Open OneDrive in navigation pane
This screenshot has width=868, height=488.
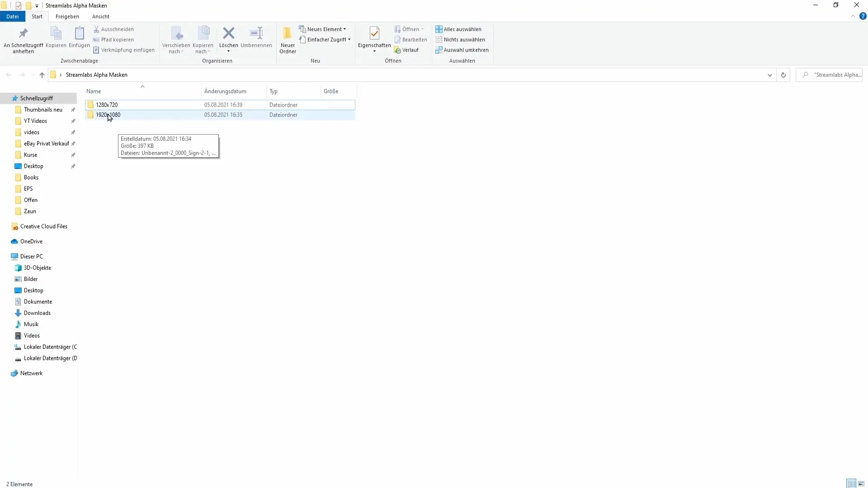point(31,241)
